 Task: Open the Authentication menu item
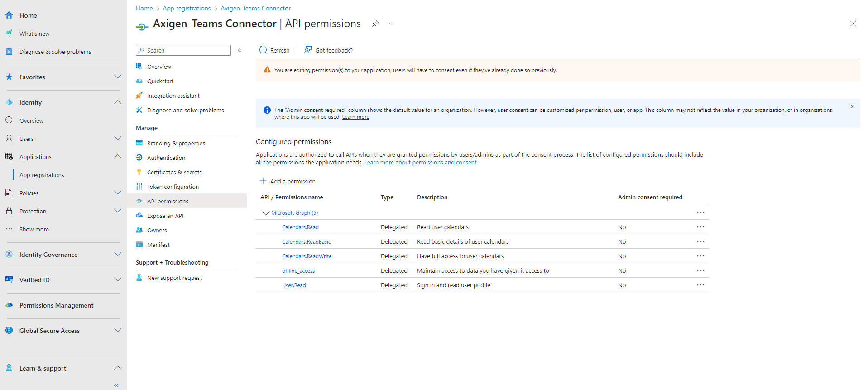[166, 158]
